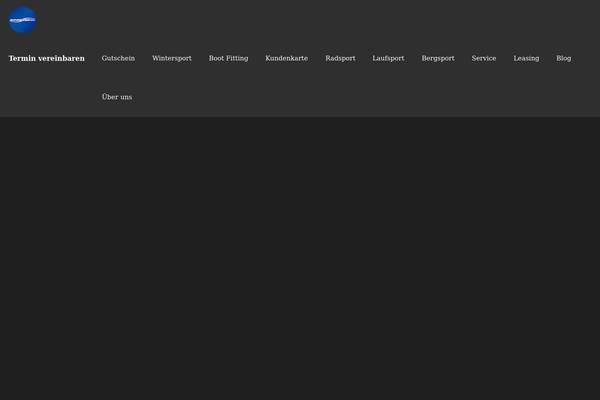Open the Laufsport category
The height and width of the screenshot is (400, 600).
(388, 59)
